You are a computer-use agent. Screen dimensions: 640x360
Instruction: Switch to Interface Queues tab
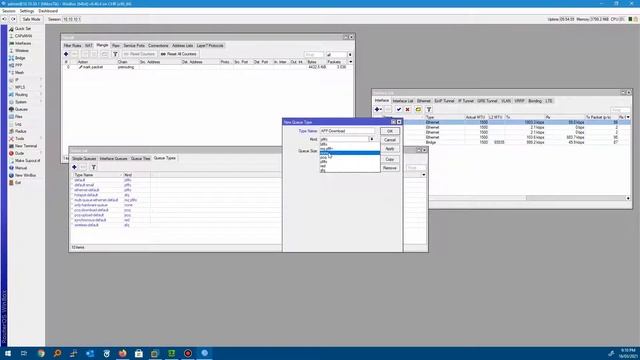113,158
